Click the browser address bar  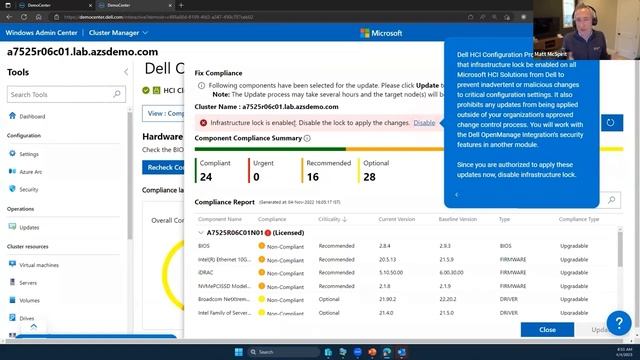(x=261, y=17)
